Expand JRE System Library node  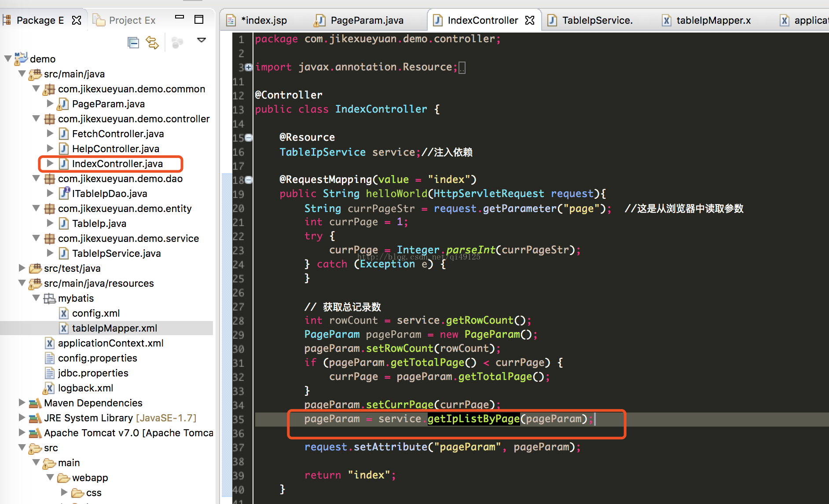[22, 417]
